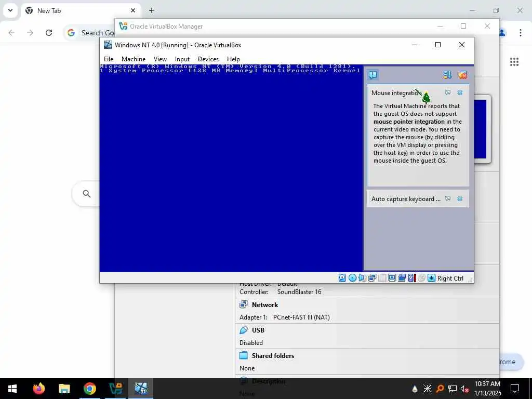Click the greyed mouse integration indicator
532x399 pixels.
pos(421,278)
